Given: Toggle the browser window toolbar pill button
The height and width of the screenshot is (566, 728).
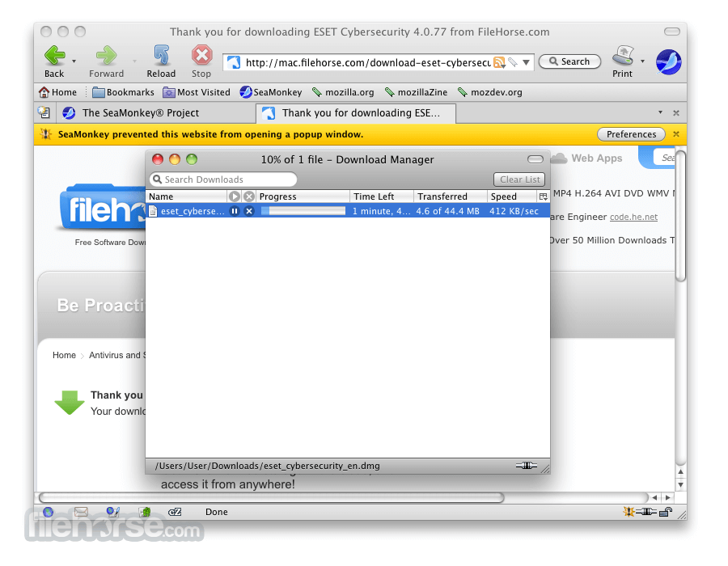Looking at the screenshot, I should [672, 32].
